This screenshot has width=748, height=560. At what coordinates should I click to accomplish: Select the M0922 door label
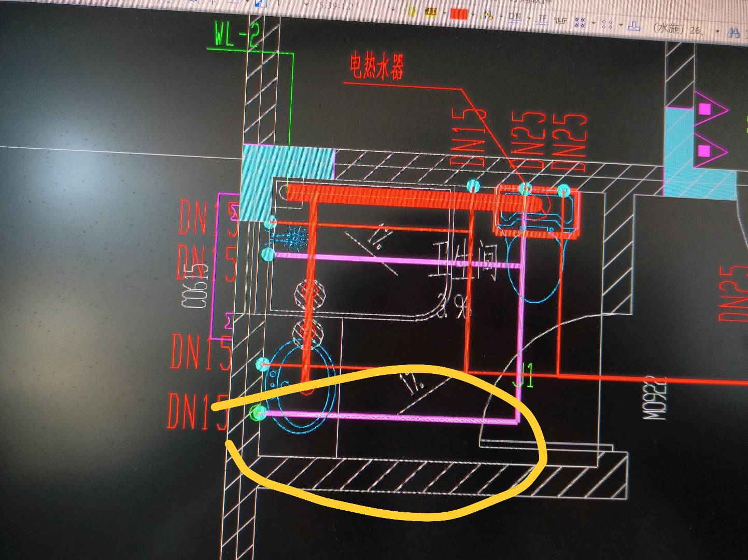point(655,398)
